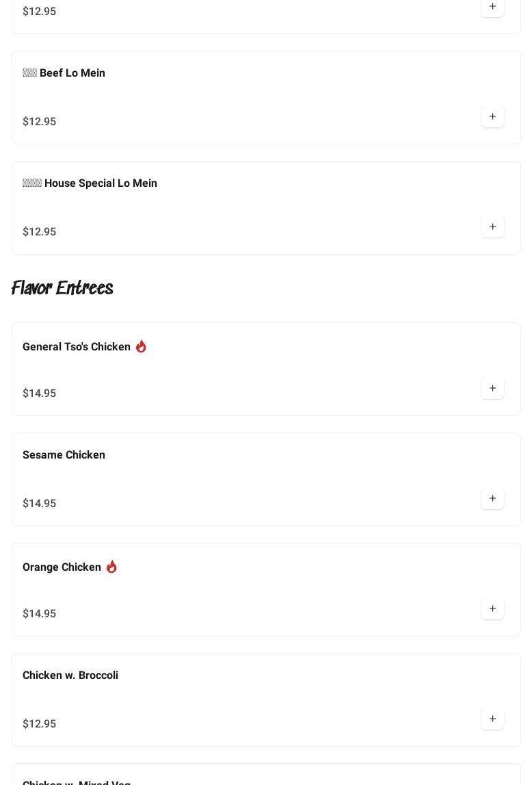The height and width of the screenshot is (785, 532).
Task: Select the Chicken w. Broccoli name
Action: pos(70,675)
